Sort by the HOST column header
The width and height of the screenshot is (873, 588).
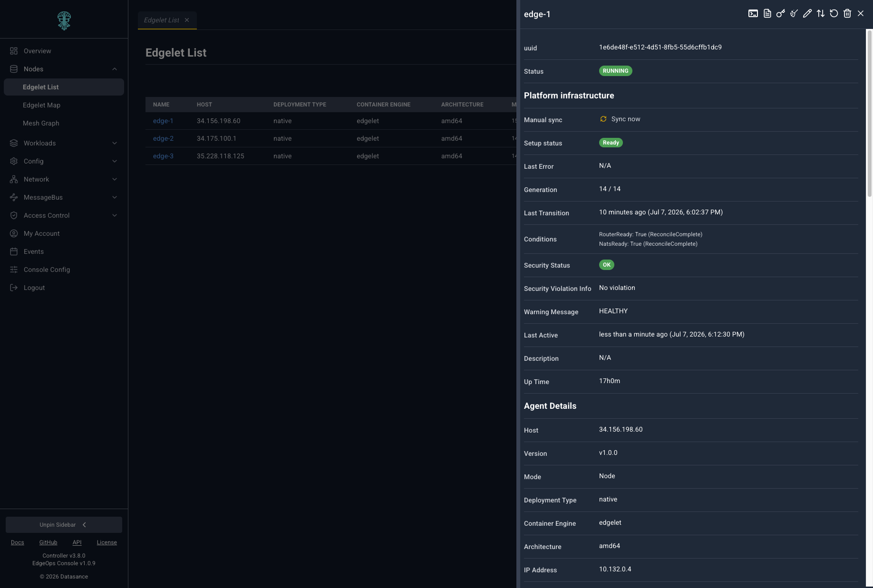204,105
